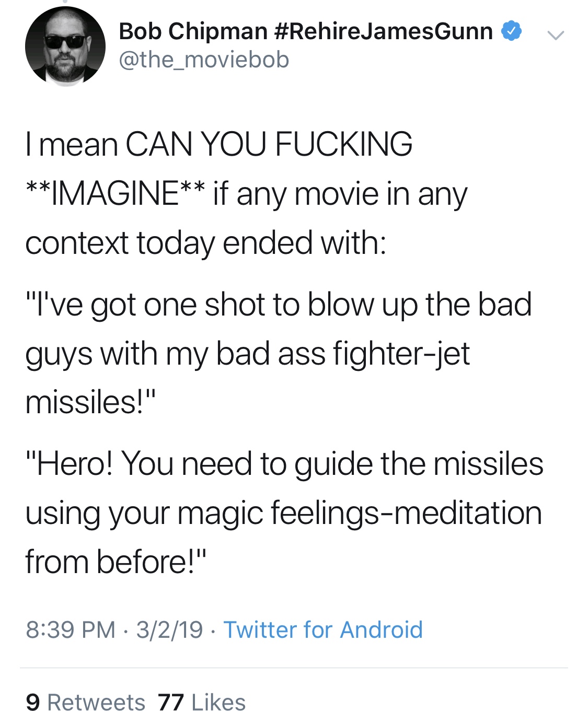View the Likes label list
The width and height of the screenshot is (588, 711).
click(218, 702)
